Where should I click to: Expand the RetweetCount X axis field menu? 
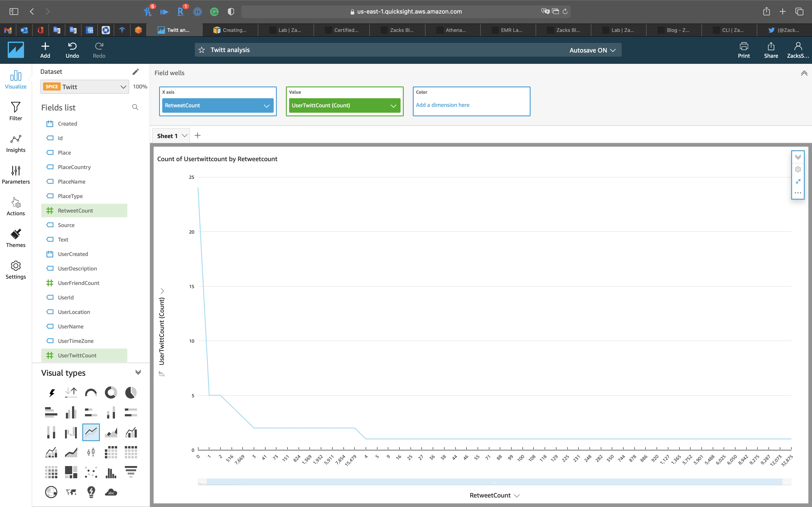pyautogui.click(x=266, y=106)
